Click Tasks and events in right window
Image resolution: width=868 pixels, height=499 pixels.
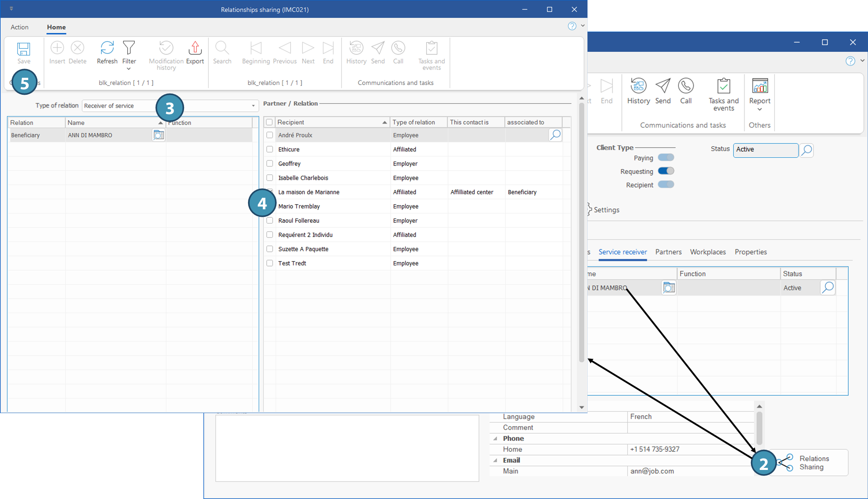tap(723, 86)
